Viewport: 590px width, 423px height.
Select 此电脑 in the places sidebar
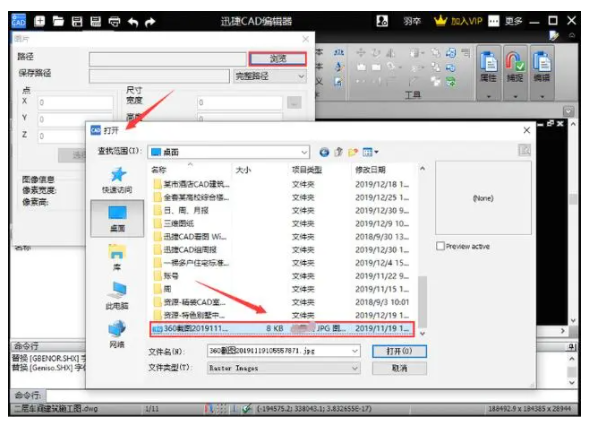(117, 296)
